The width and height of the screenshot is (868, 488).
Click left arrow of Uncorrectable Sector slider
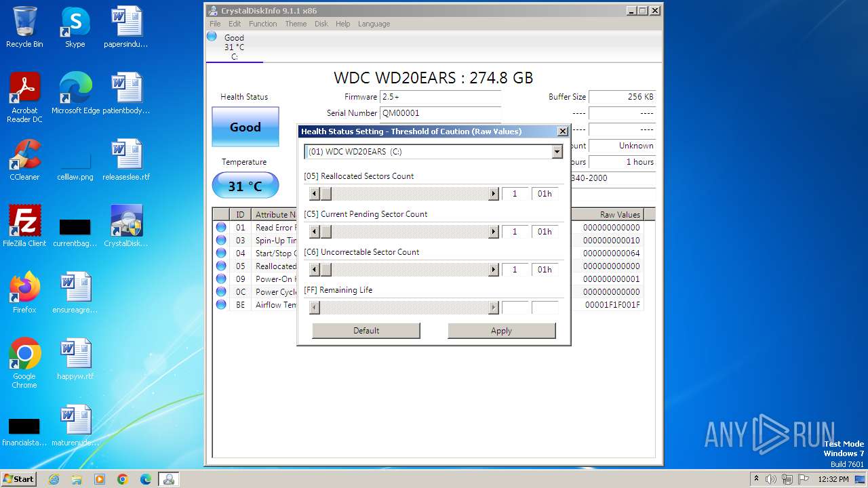point(315,270)
